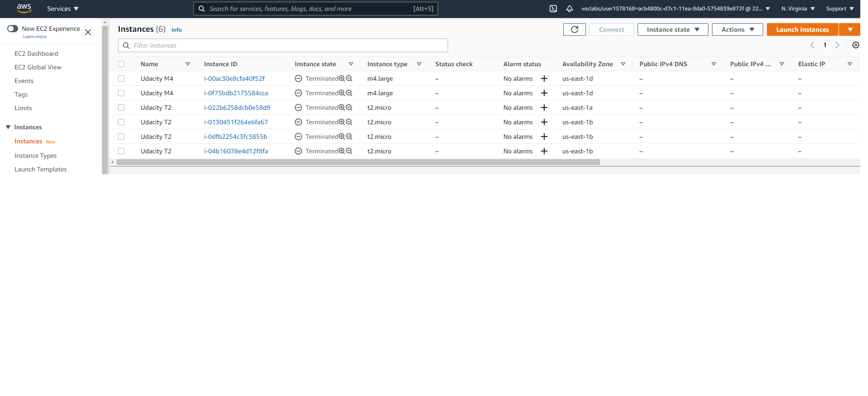Open the Support menu

pos(840,9)
